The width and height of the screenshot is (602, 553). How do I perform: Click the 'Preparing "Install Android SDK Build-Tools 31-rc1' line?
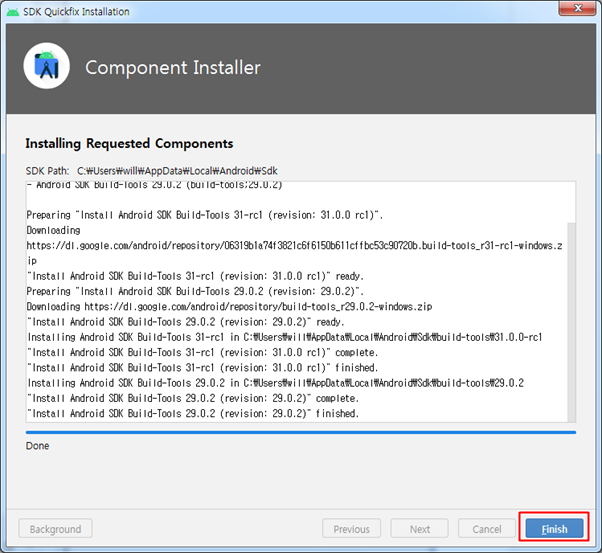(205, 215)
